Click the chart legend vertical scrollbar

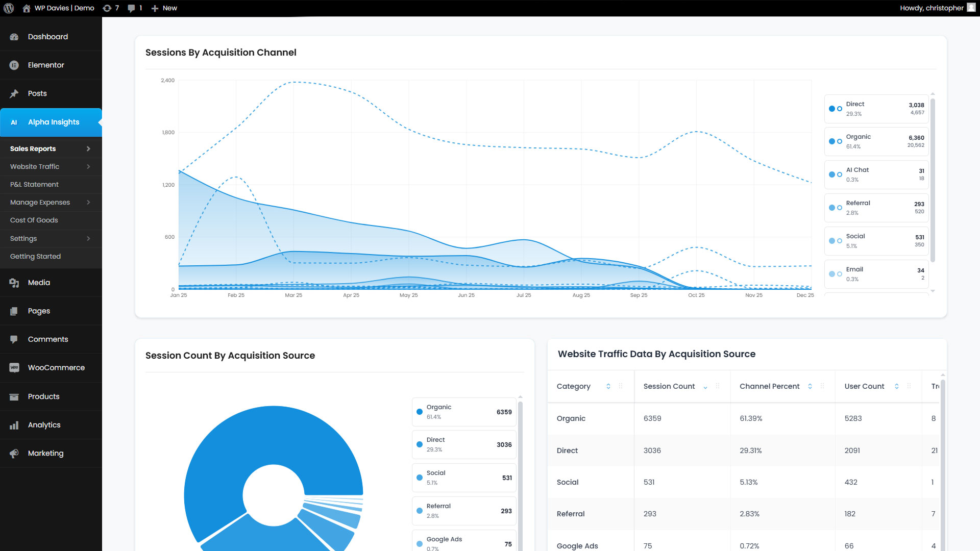pos(933,179)
